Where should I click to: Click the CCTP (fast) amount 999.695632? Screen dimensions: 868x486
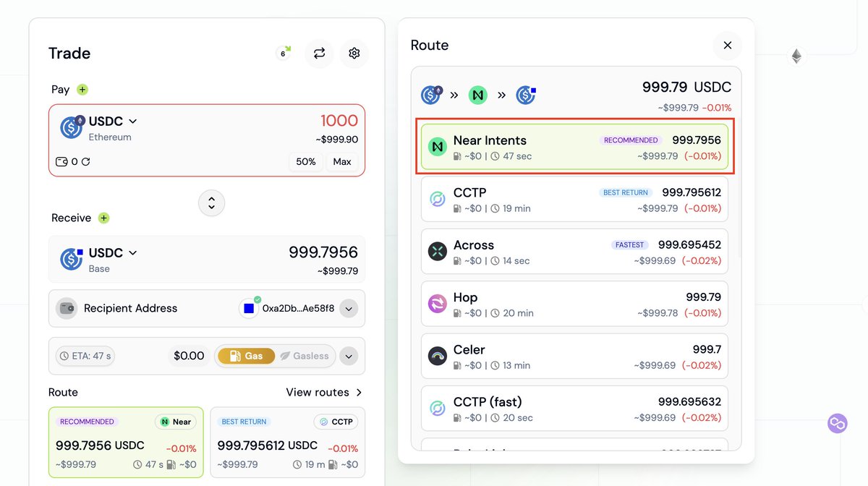pyautogui.click(x=689, y=402)
